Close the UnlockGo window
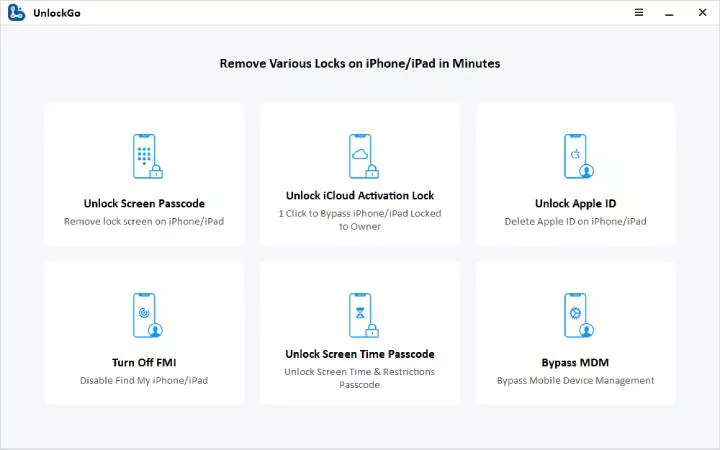 point(702,12)
